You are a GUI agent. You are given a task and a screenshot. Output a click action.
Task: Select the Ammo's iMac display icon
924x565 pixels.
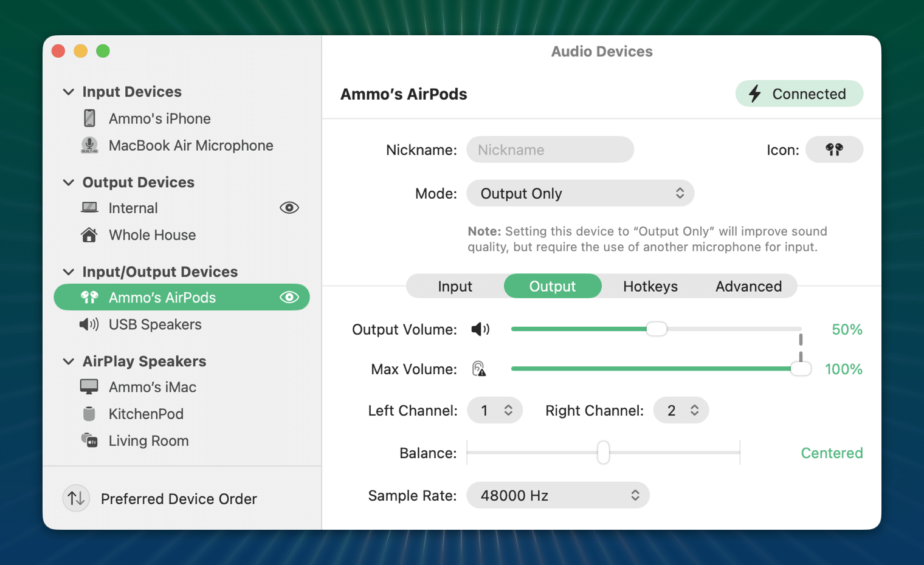tap(89, 387)
